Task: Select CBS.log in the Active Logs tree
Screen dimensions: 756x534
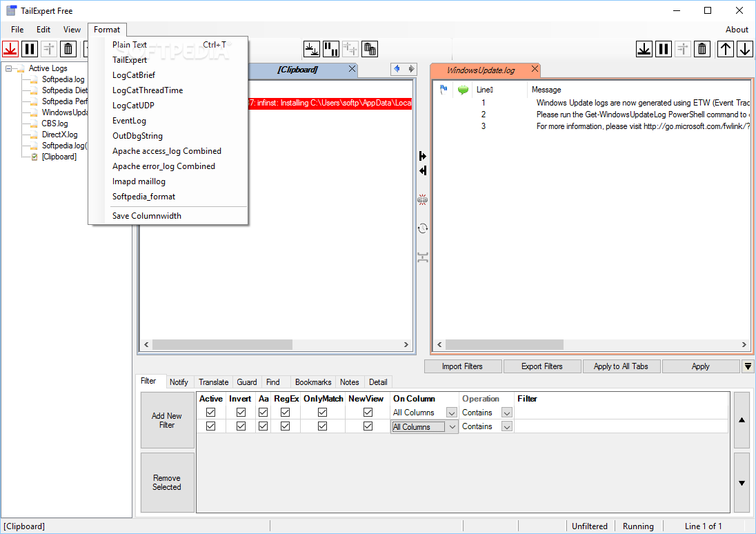Action: pos(54,123)
